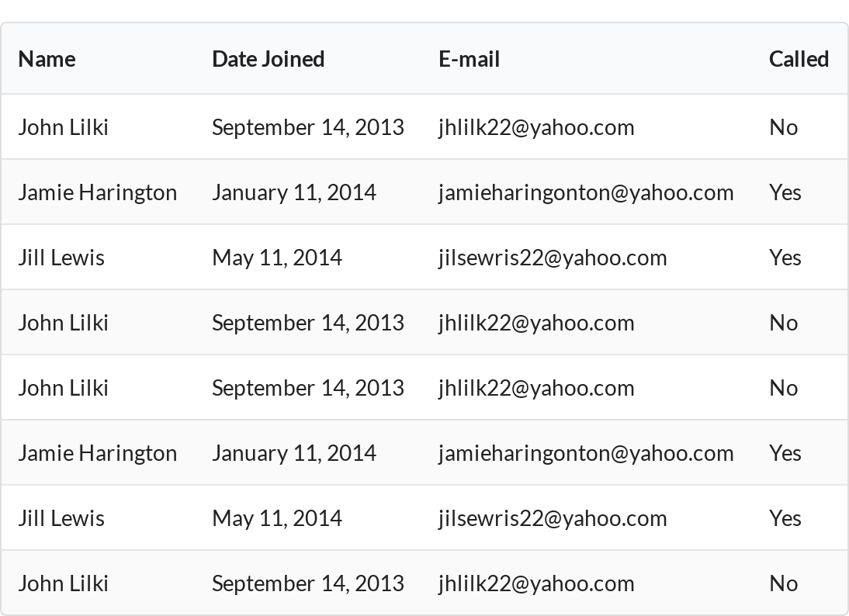Click jhlilk22@yahoo.com email in first row

point(536,127)
